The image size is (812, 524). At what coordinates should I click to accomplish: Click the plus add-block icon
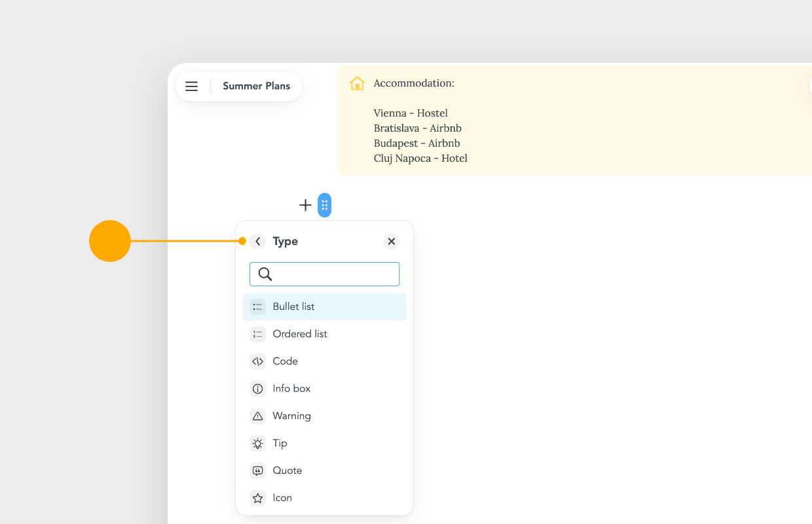(305, 205)
